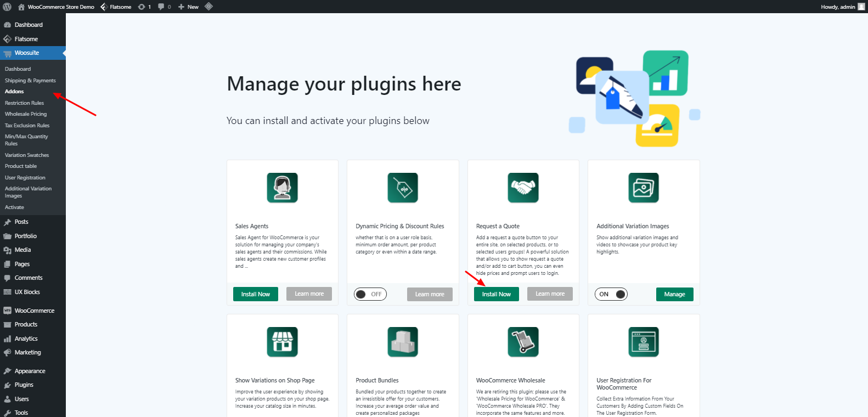Image resolution: width=868 pixels, height=417 pixels.
Task: Click the Marketing megaphone icon
Action: (7, 353)
